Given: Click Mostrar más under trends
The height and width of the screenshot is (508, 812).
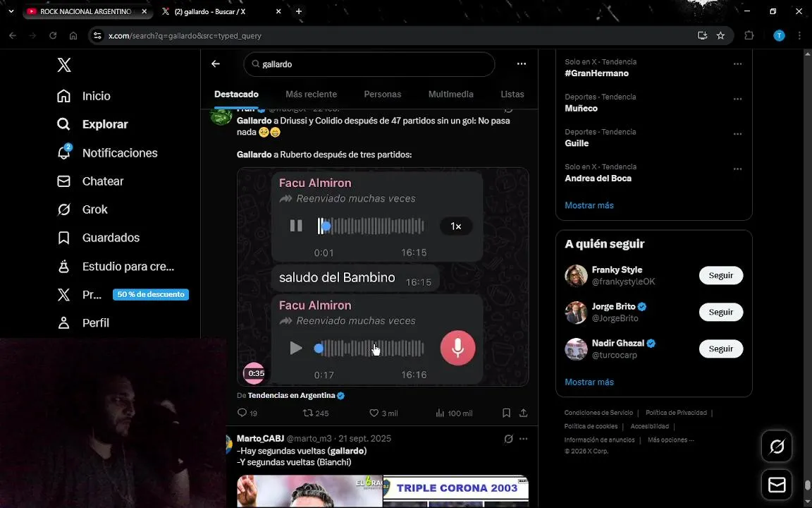Looking at the screenshot, I should point(589,205).
